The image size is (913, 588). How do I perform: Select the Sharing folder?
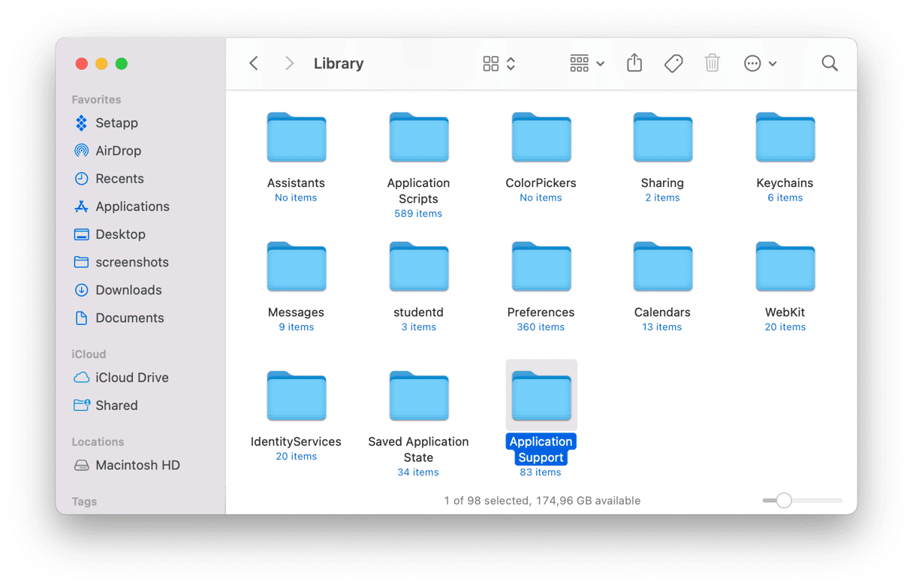point(663,137)
